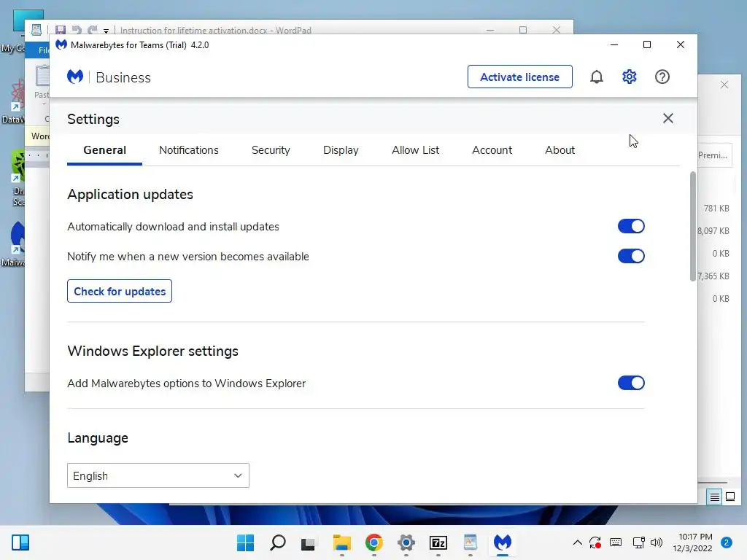747x560 pixels.
Task: Click Activate license button
Action: click(x=519, y=77)
